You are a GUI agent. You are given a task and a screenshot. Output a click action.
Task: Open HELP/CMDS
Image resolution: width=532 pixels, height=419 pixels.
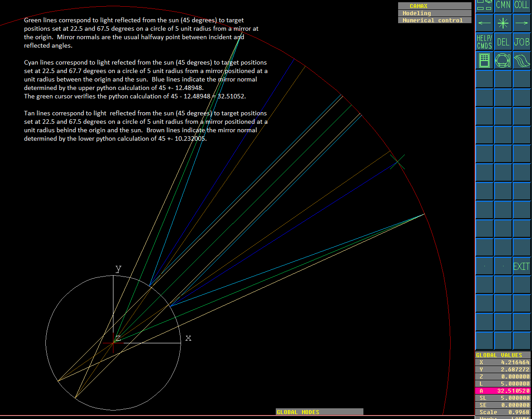point(484,41)
